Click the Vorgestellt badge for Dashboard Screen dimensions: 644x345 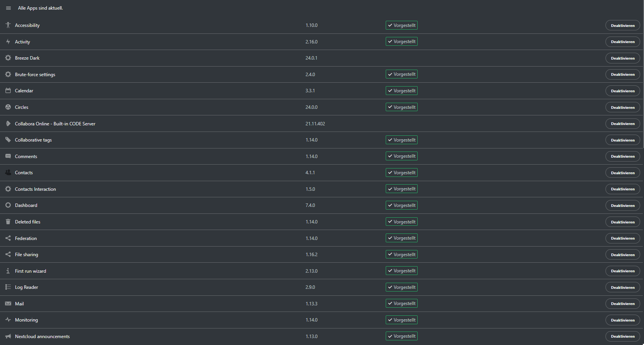401,205
